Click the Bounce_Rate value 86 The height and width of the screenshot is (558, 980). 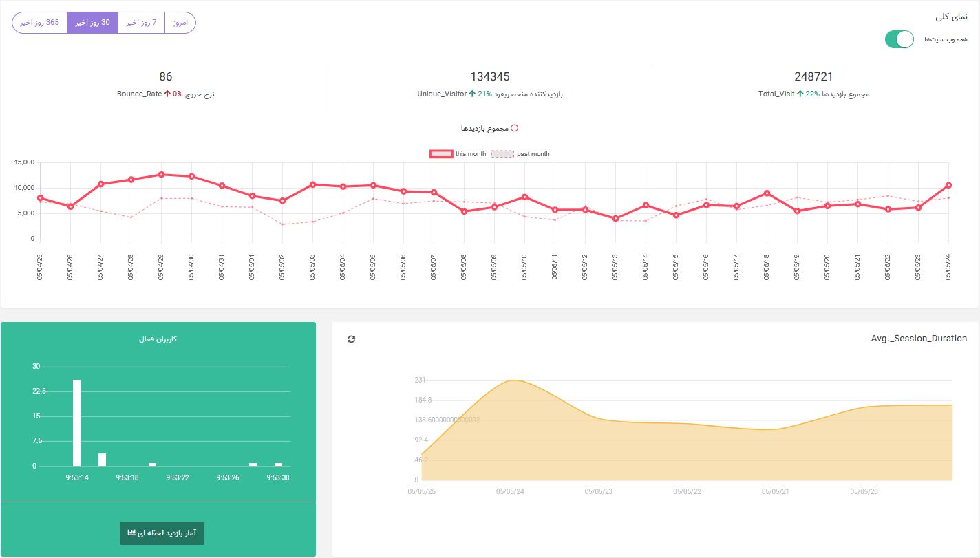165,76
